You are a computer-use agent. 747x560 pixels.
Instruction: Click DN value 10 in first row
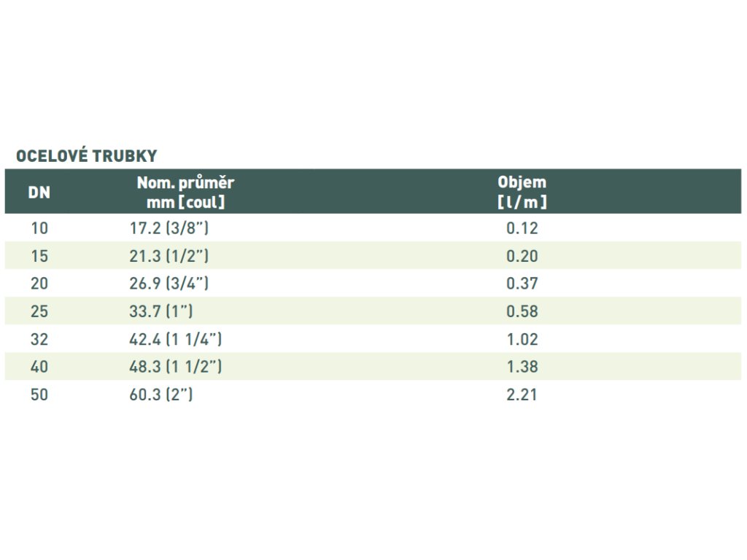point(39,228)
